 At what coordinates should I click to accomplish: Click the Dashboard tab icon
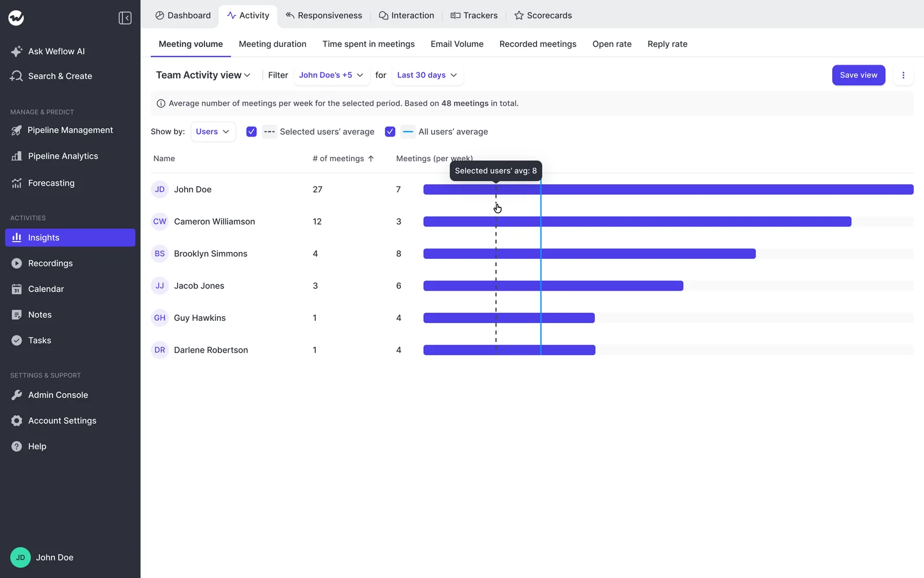click(x=159, y=16)
